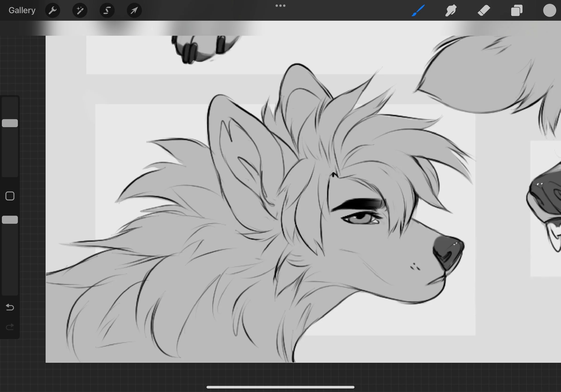This screenshot has width=561, height=392.
Task: Click the brush opacity slider handle
Action: click(10, 220)
